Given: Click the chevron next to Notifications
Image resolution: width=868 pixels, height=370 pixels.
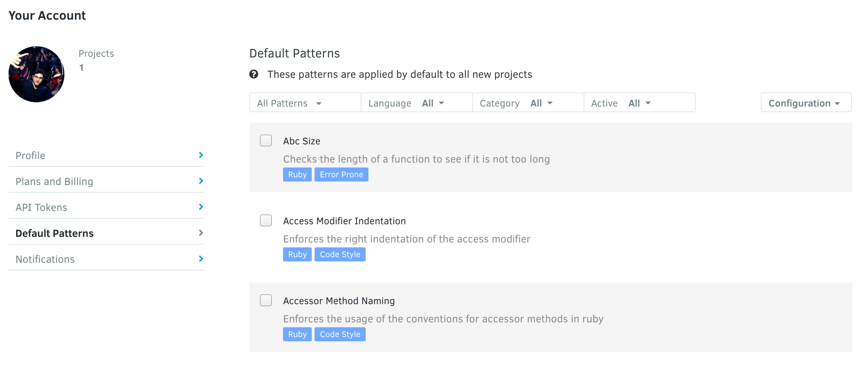Looking at the screenshot, I should (201, 259).
